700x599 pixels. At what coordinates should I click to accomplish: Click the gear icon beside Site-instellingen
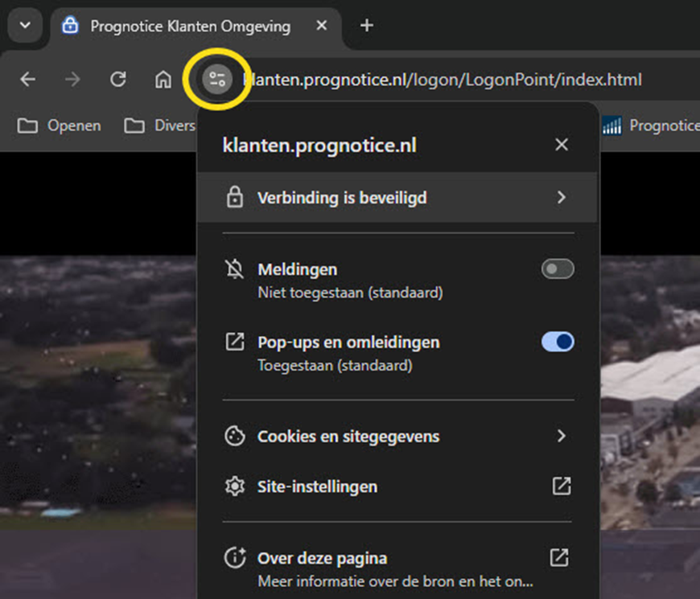pyautogui.click(x=234, y=486)
